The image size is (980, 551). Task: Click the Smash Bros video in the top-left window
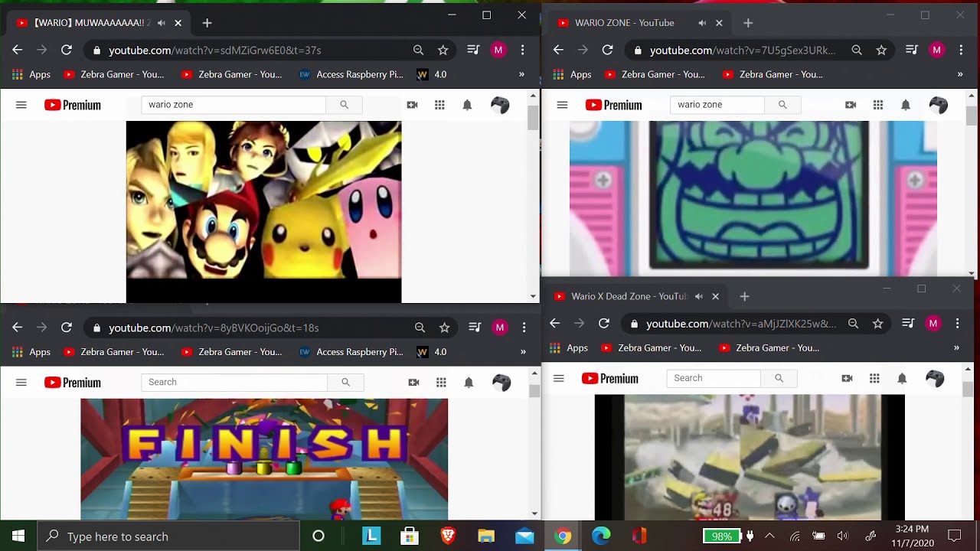coord(263,212)
